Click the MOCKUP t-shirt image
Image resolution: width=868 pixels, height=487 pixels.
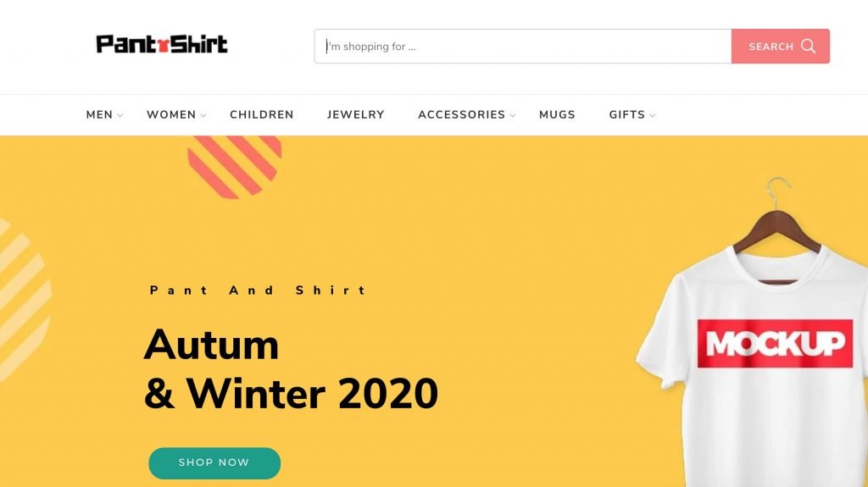pyautogui.click(x=753, y=332)
